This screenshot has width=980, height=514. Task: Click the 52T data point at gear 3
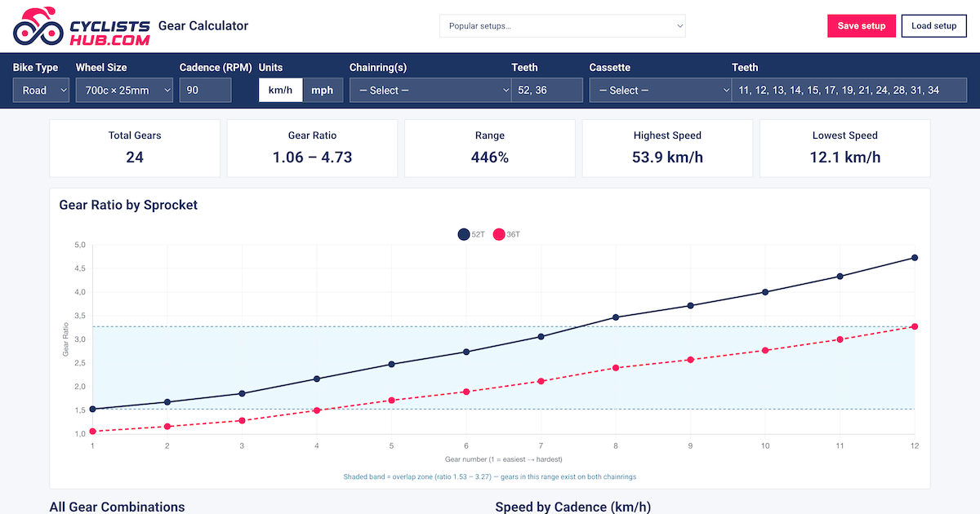242,393
